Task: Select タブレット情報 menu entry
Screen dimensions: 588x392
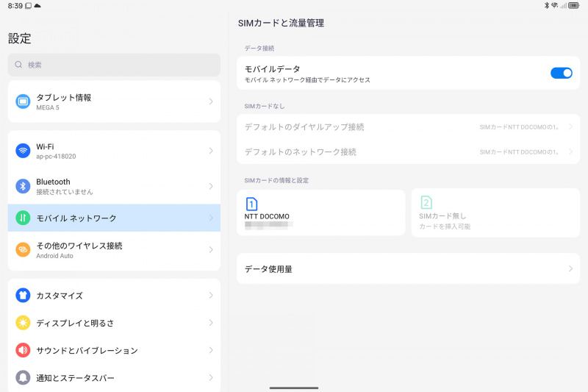Action: [x=114, y=101]
